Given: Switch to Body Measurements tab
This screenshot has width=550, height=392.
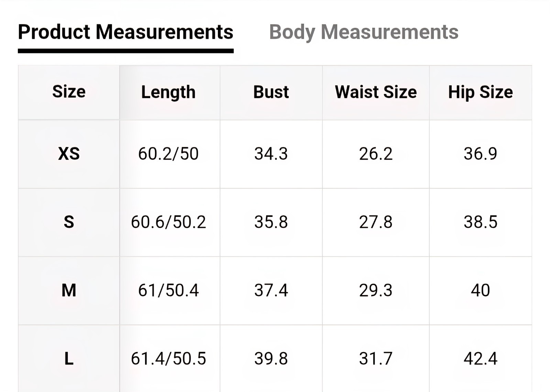Looking at the screenshot, I should pos(364,33).
